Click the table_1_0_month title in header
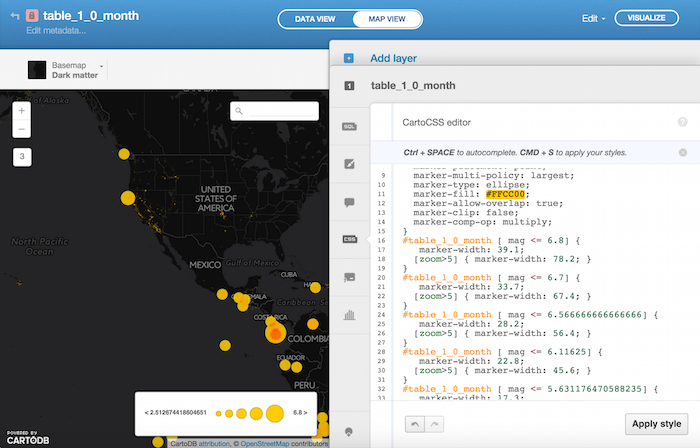 click(x=91, y=16)
